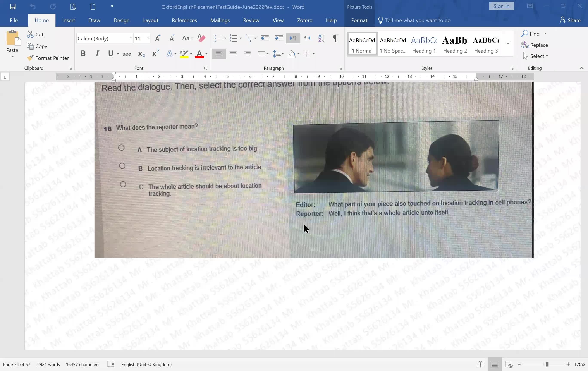Click the Save icon in title bar
Screen dimensions: 588x371
(x=13, y=7)
